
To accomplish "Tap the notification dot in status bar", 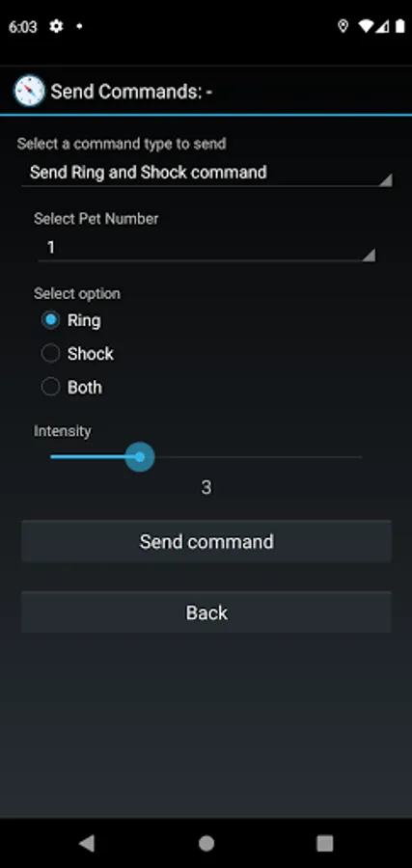I will [x=79, y=26].
